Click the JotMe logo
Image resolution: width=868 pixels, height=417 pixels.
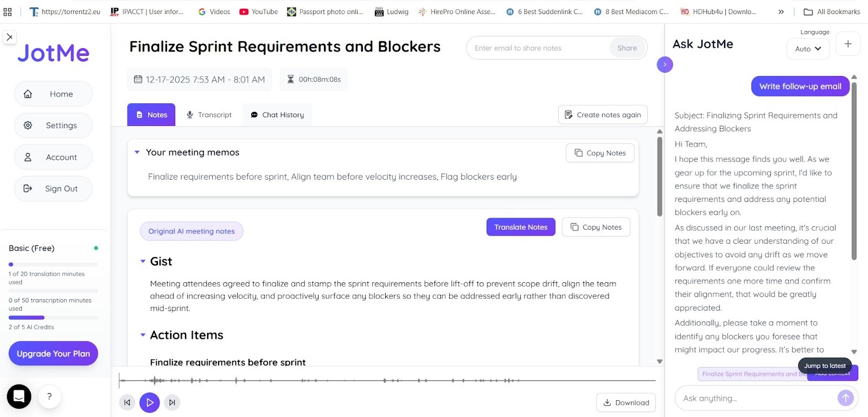pyautogui.click(x=53, y=53)
